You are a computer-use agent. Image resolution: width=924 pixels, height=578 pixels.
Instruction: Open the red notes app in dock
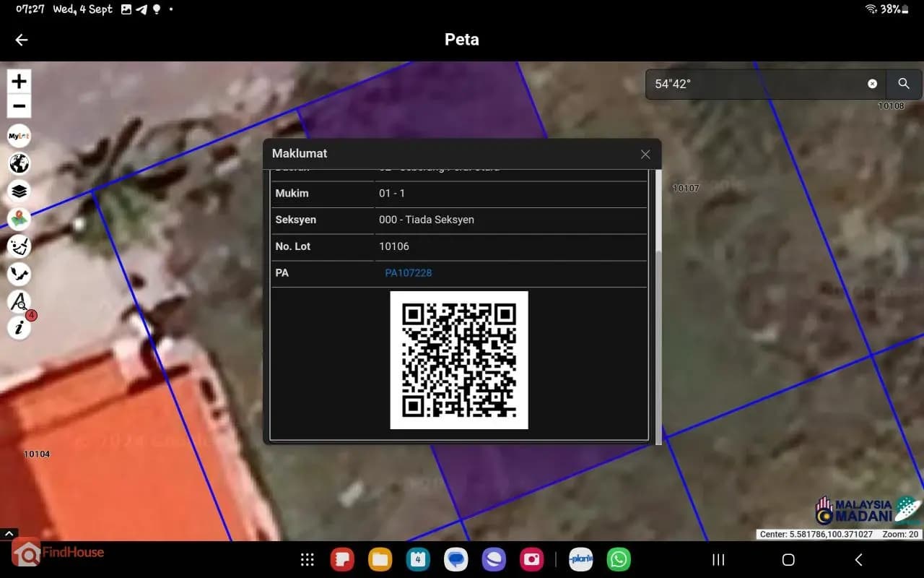pyautogui.click(x=342, y=559)
